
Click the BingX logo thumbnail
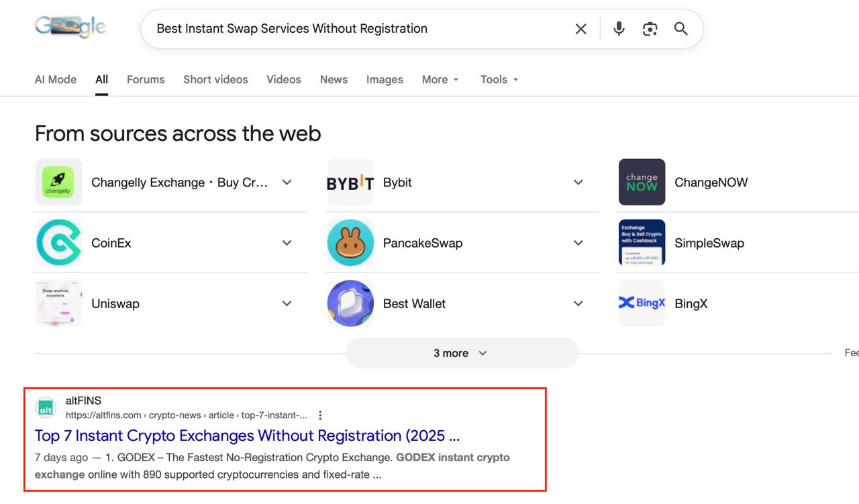642,303
